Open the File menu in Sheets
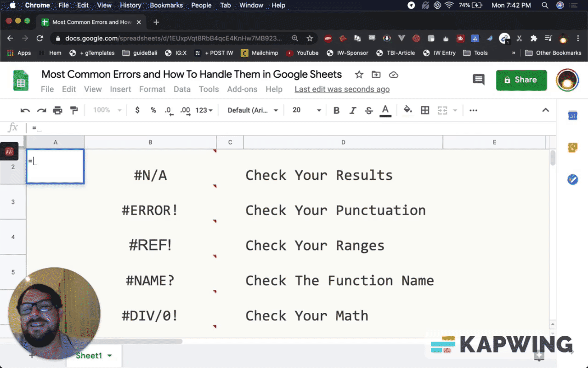The height and width of the screenshot is (368, 588). 47,89
